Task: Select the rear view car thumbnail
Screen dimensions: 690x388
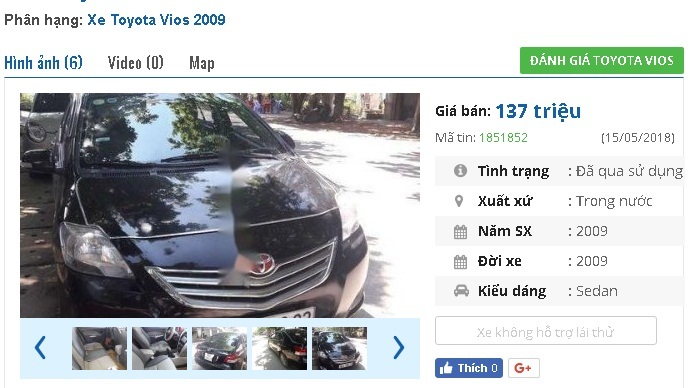Action: click(x=219, y=348)
